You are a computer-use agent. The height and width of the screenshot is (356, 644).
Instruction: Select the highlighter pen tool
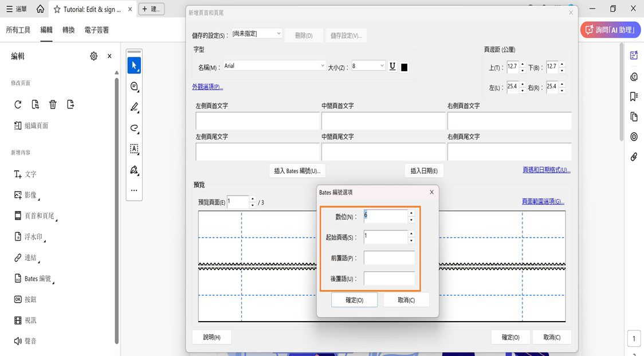click(134, 107)
